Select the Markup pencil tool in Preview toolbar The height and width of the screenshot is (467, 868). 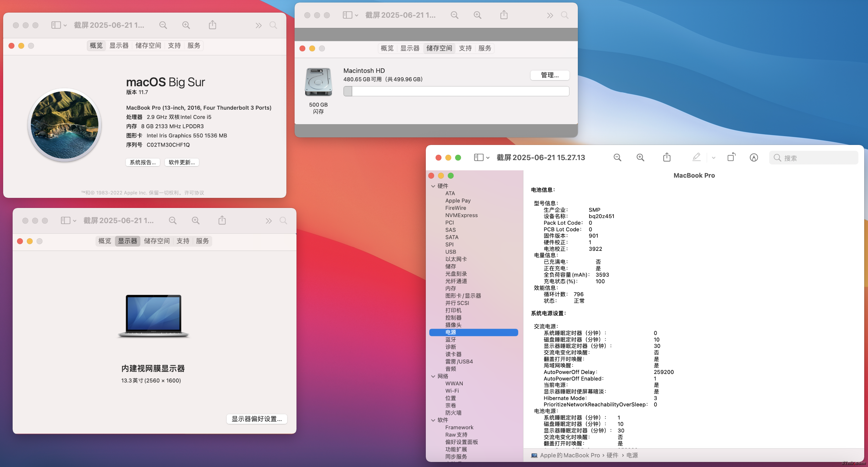tap(696, 157)
